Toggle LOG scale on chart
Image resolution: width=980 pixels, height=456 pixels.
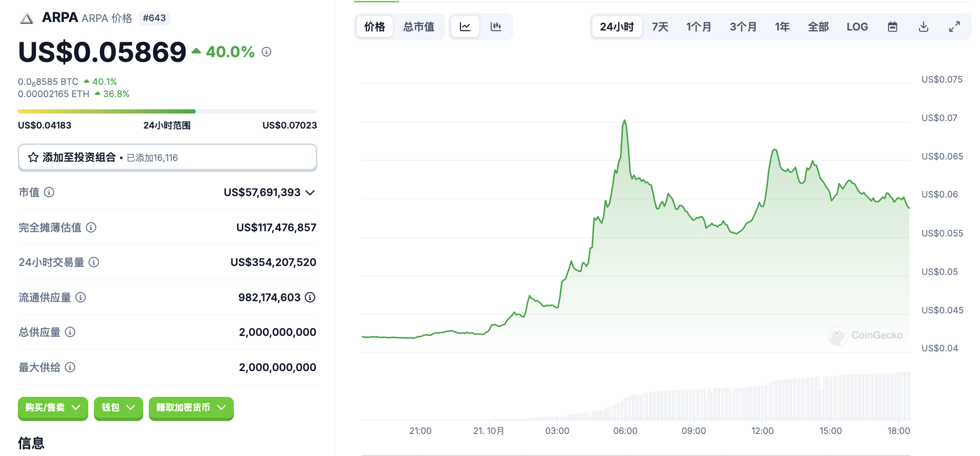click(x=857, y=27)
